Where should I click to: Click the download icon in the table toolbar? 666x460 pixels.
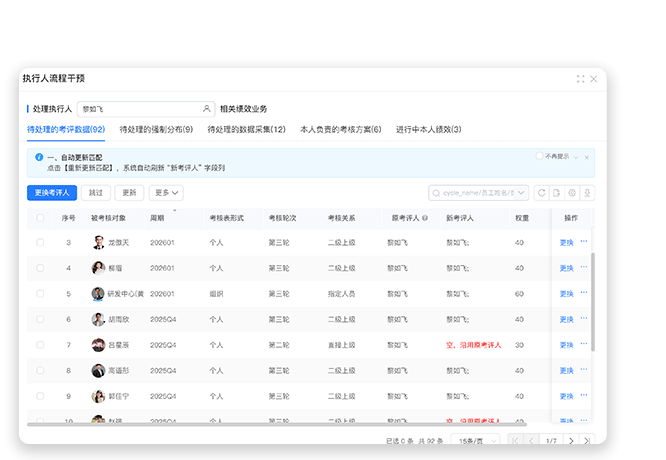point(588,193)
